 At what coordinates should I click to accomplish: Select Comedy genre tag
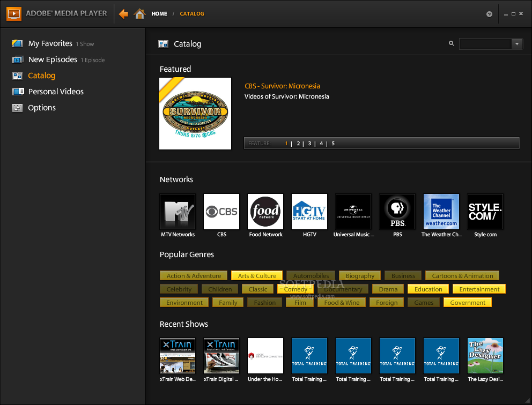(x=295, y=289)
